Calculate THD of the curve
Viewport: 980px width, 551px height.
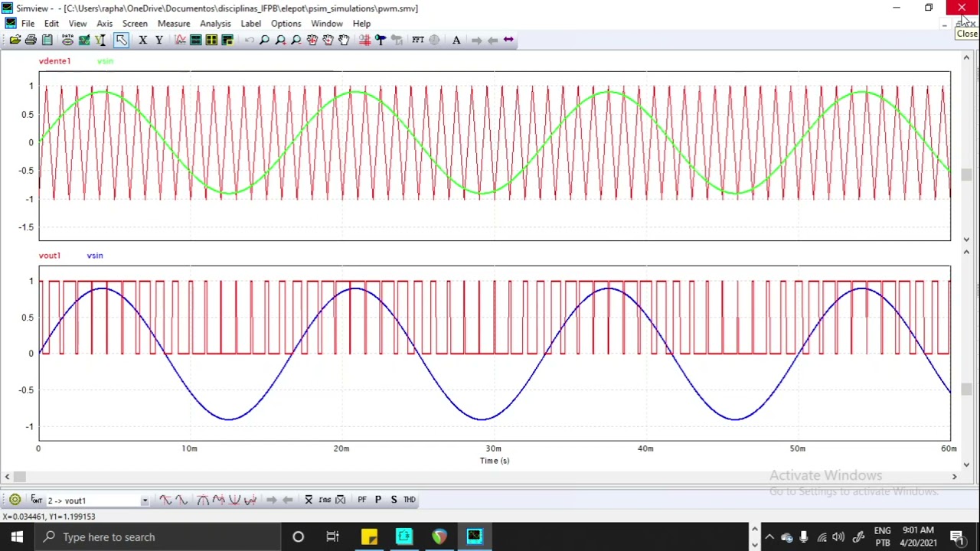[x=410, y=500]
